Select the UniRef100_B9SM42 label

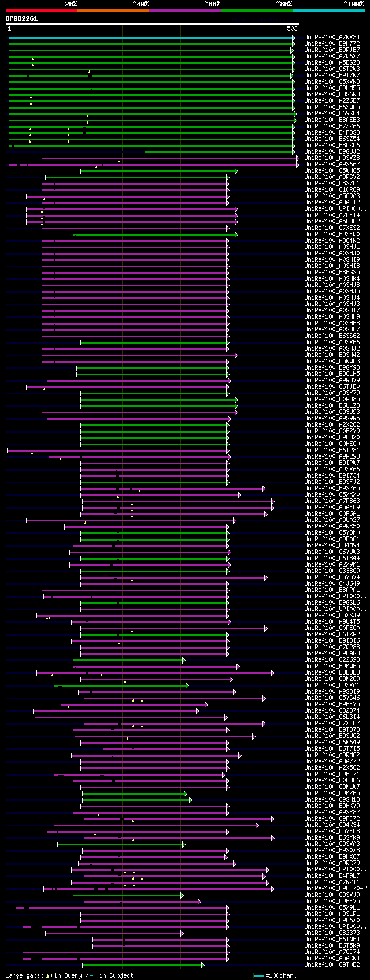pyautogui.click(x=332, y=355)
